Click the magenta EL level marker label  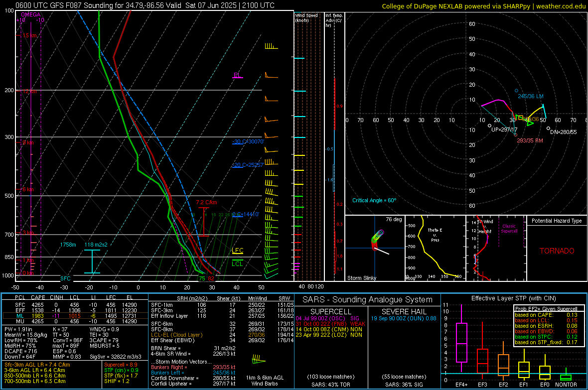[237, 75]
